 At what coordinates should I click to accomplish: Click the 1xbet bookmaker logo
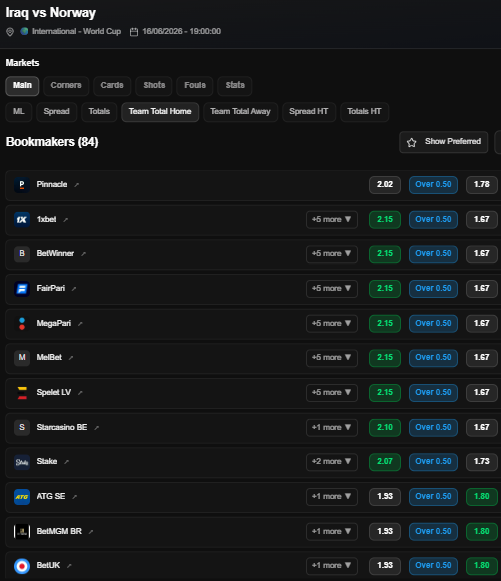pyautogui.click(x=22, y=219)
